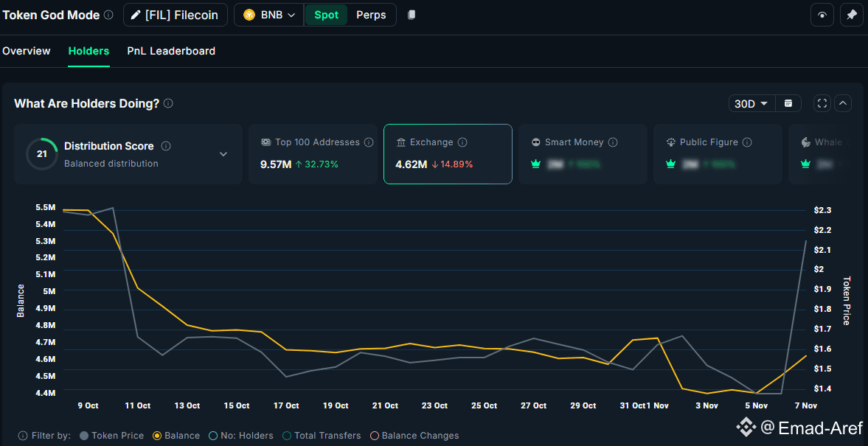This screenshot has height=446, width=868.
Task: Click the eye watch icon at top right
Action: pyautogui.click(x=822, y=15)
